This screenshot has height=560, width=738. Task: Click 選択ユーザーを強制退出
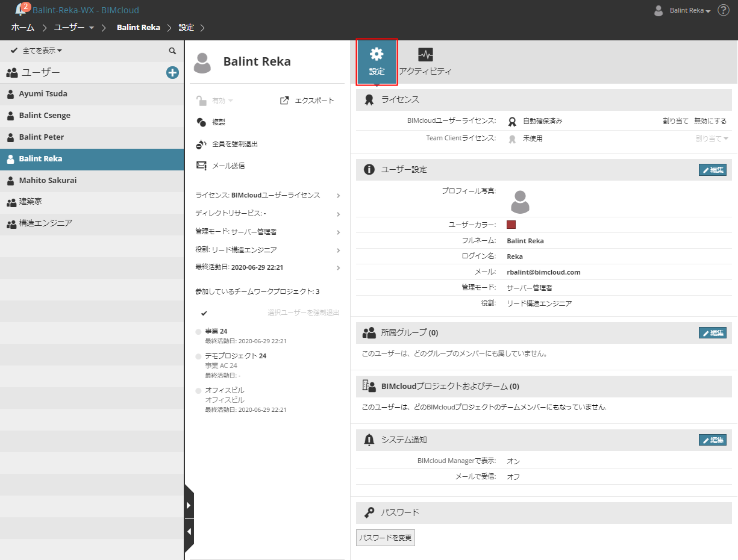click(304, 313)
